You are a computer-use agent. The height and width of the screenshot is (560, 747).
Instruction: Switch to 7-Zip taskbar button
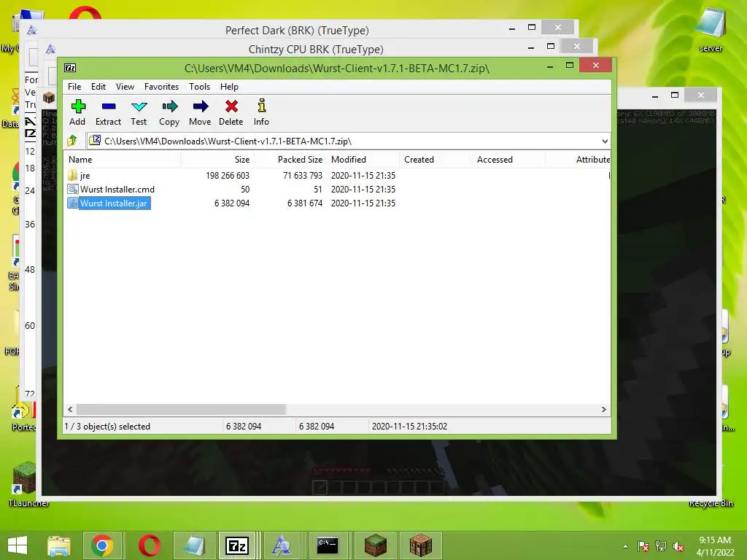click(239, 545)
